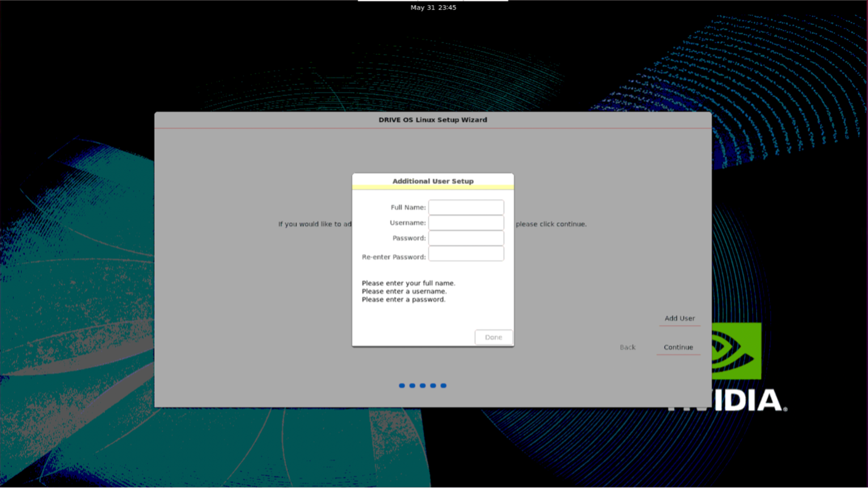
Task: Click the 'Username:' label
Action: (408, 223)
